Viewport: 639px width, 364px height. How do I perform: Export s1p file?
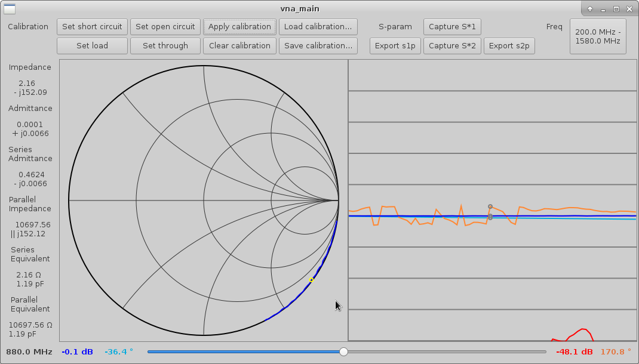tap(395, 46)
